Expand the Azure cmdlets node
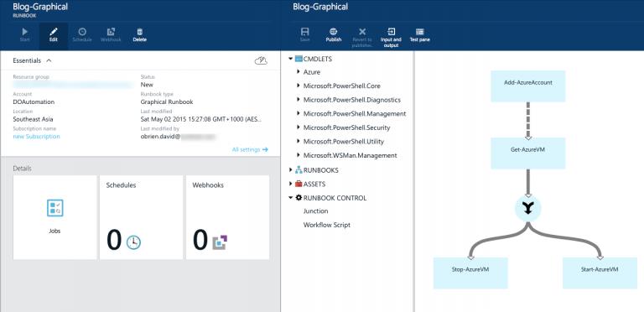 (x=299, y=72)
